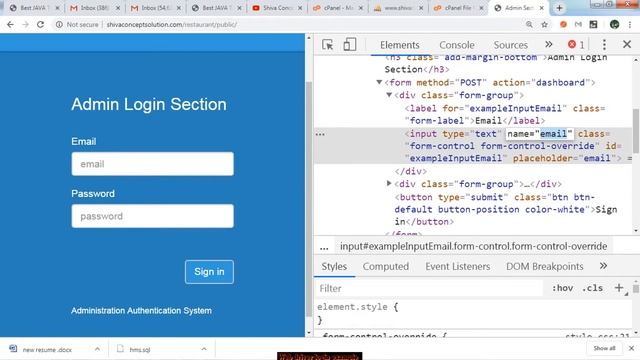
Task: Click the styles Filter input field
Action: 429,289
